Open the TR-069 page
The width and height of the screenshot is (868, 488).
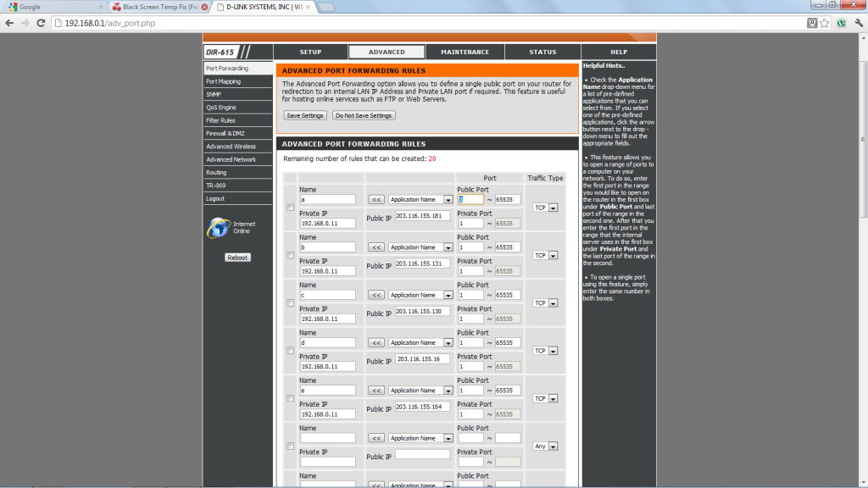[237, 186]
